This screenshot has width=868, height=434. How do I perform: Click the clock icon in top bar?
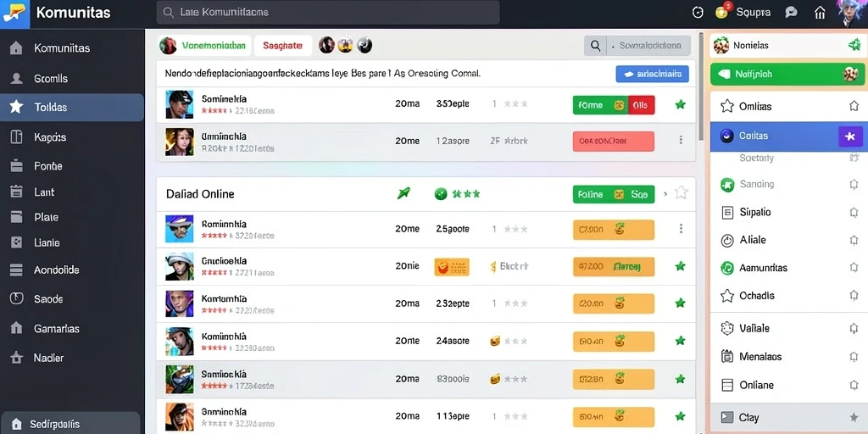698,12
